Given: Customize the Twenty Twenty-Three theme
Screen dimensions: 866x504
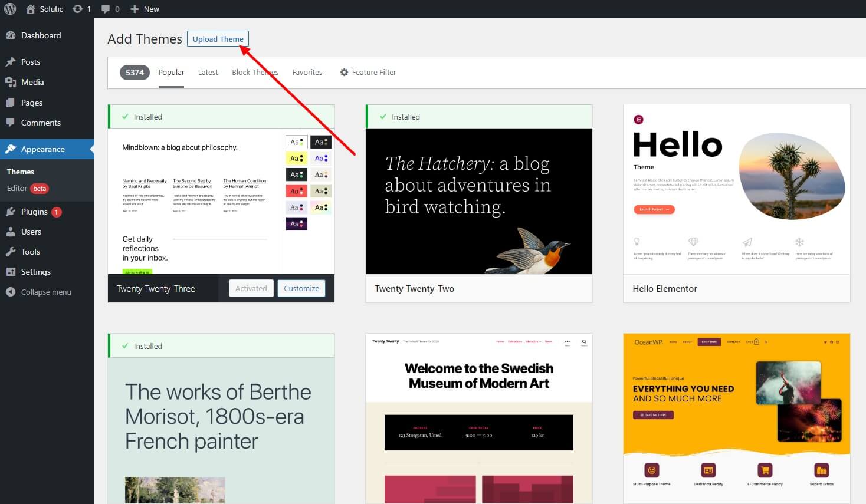Looking at the screenshot, I should (x=301, y=288).
